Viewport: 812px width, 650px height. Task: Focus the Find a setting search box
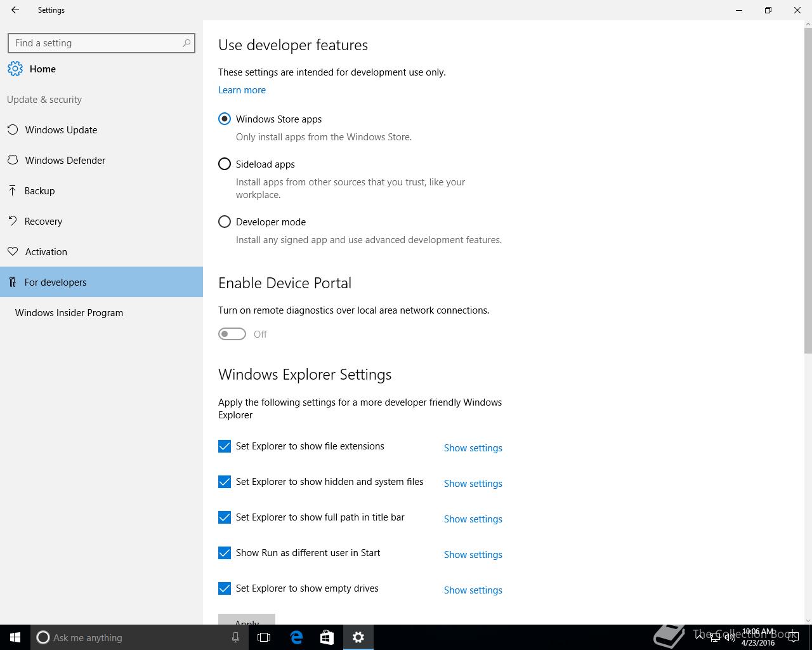point(101,43)
